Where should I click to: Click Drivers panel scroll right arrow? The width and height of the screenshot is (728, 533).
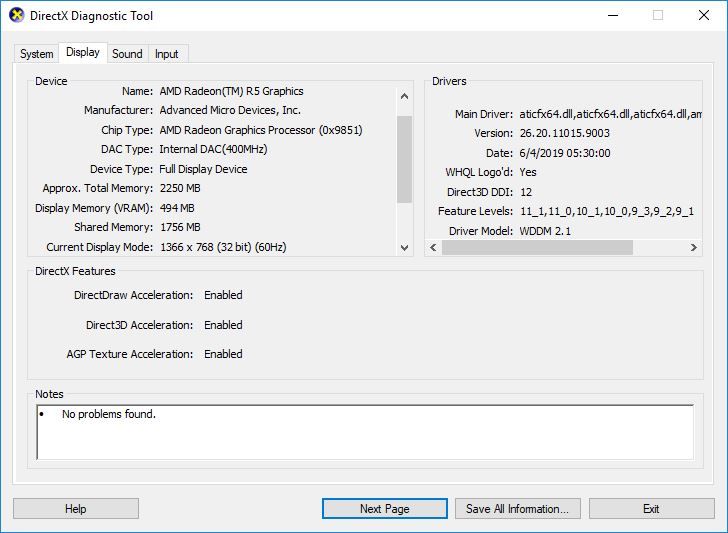[x=694, y=247]
